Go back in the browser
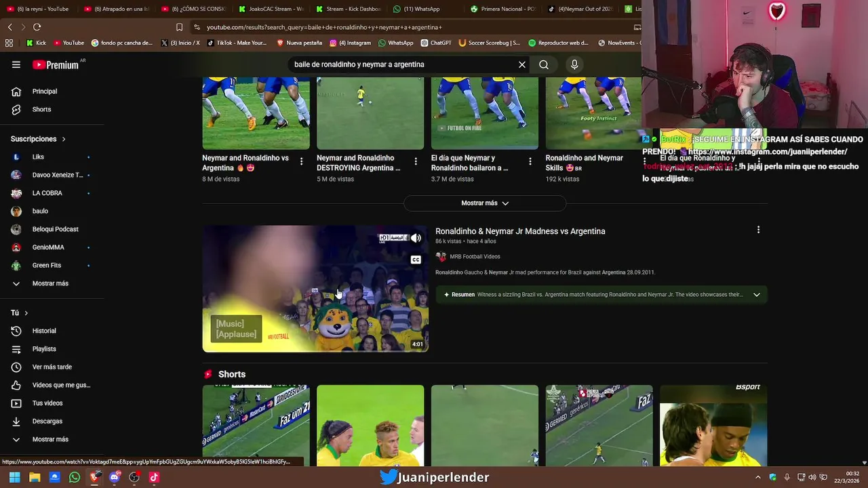Viewport: 868px width, 488px height. click(9, 27)
